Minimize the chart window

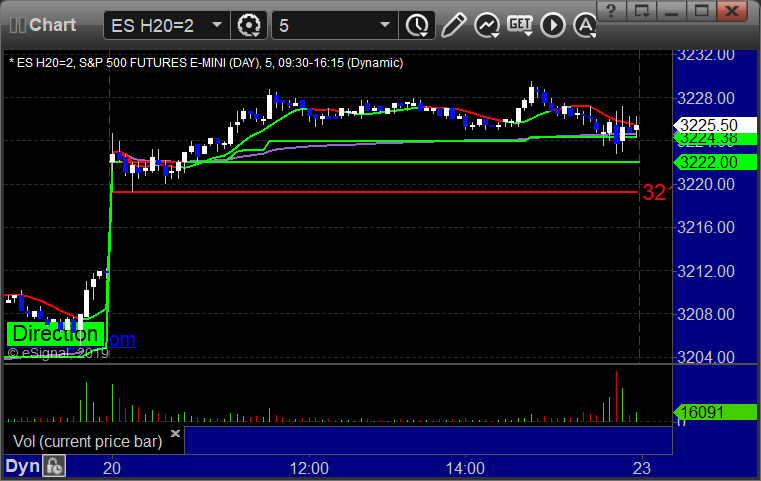pos(671,10)
